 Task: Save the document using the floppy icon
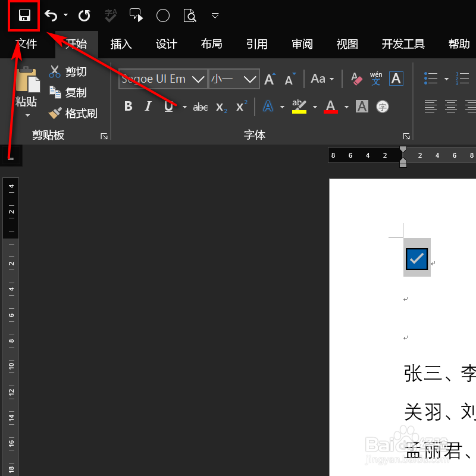click(x=24, y=15)
